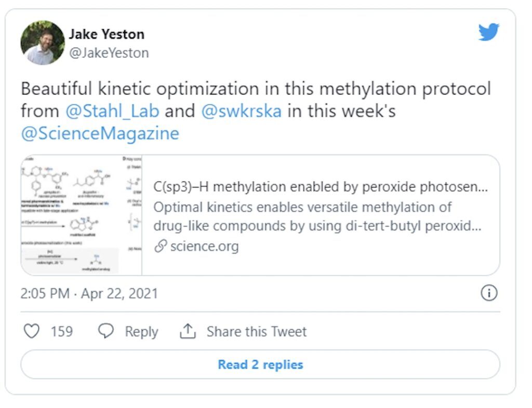Click the Twitter bird logo
The height and width of the screenshot is (408, 532).
pyautogui.click(x=488, y=32)
